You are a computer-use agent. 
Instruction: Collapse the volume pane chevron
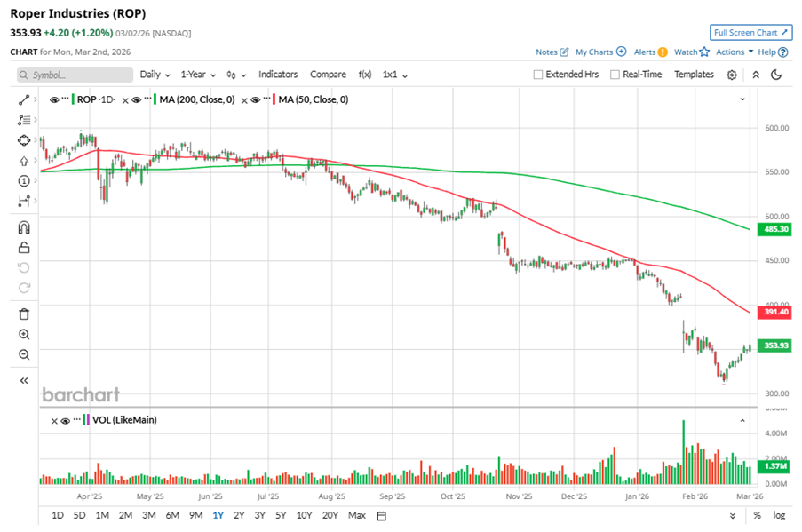[742, 420]
